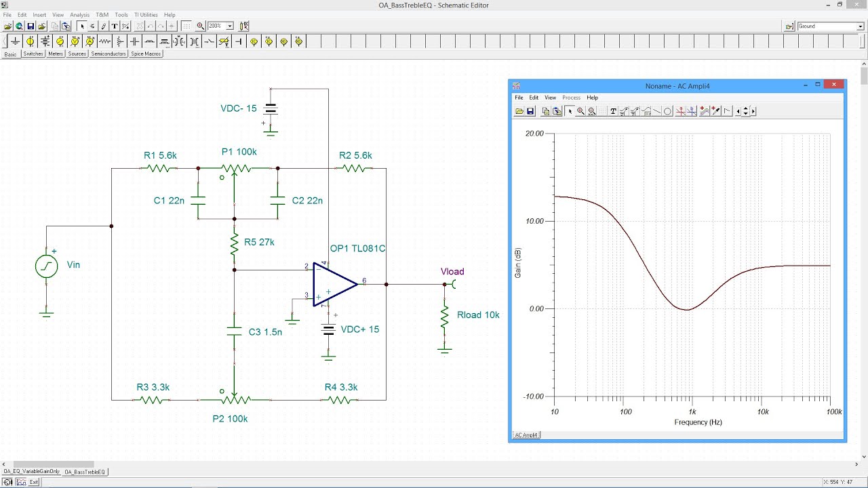The width and height of the screenshot is (868, 488).
Task: Click the horizontal scrollbar thumb at the bottom
Action: (55, 464)
